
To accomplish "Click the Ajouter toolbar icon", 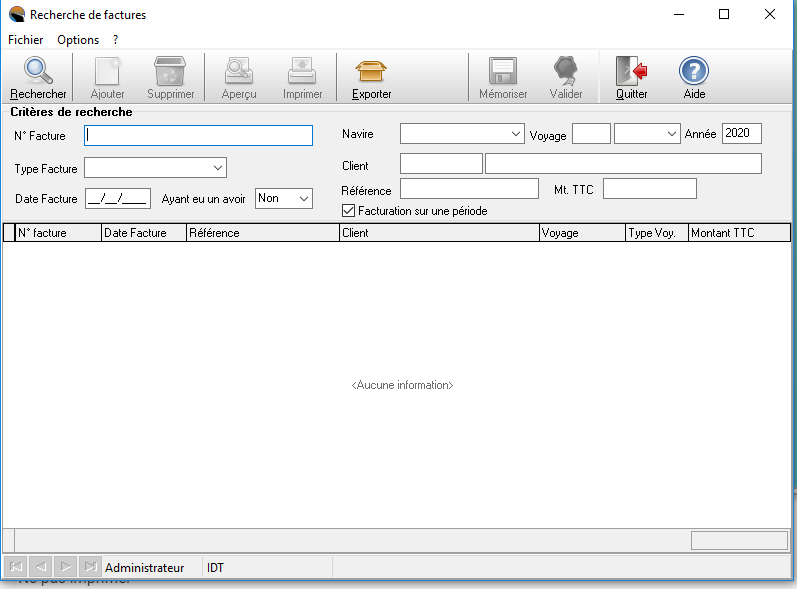I will pyautogui.click(x=107, y=72).
